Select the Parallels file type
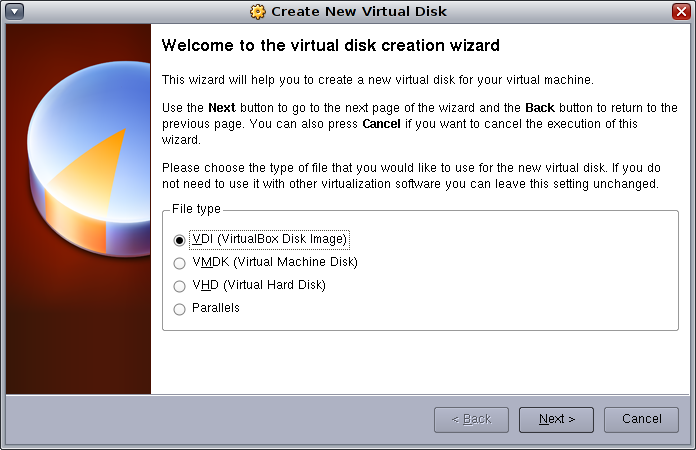 pos(180,309)
